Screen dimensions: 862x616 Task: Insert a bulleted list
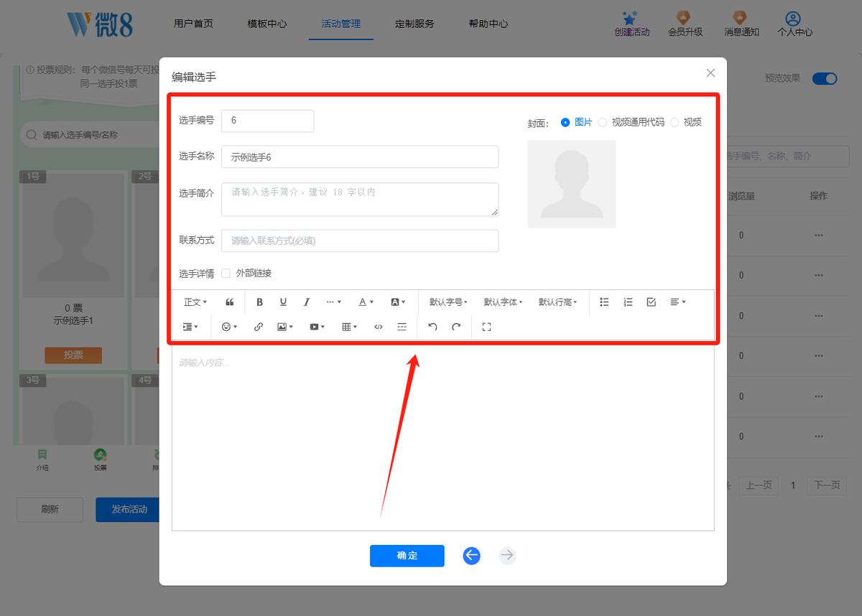(x=604, y=302)
